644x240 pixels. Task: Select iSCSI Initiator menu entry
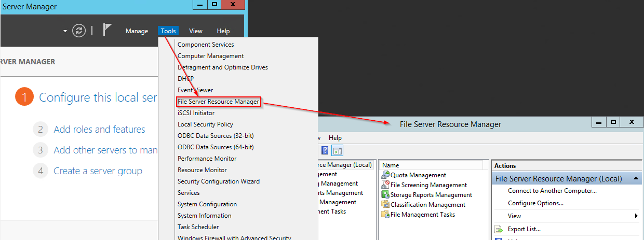(x=196, y=113)
